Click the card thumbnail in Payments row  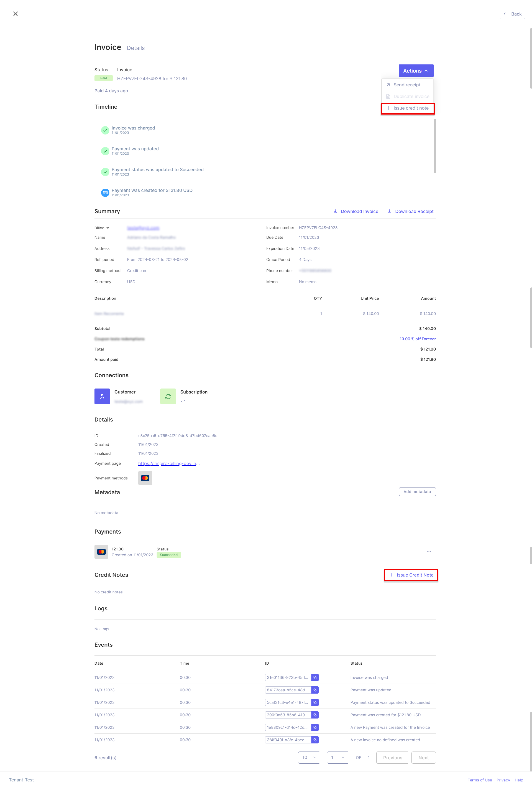tap(102, 552)
